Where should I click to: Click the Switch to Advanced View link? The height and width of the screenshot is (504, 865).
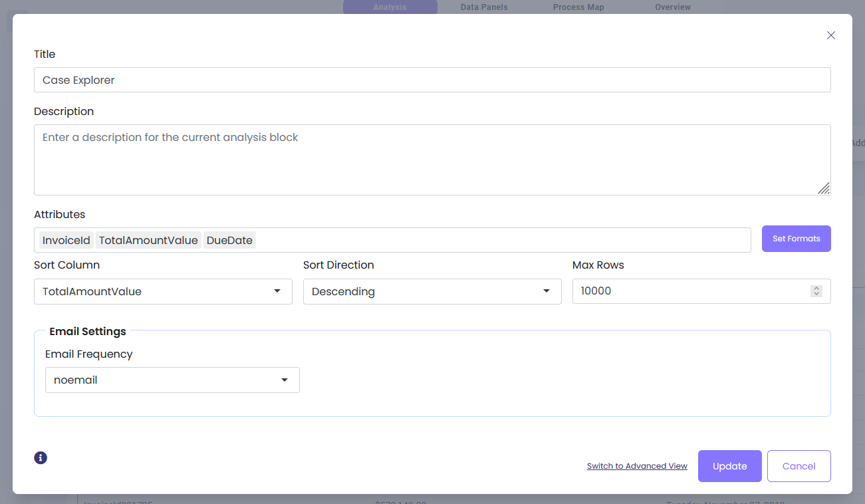click(637, 466)
